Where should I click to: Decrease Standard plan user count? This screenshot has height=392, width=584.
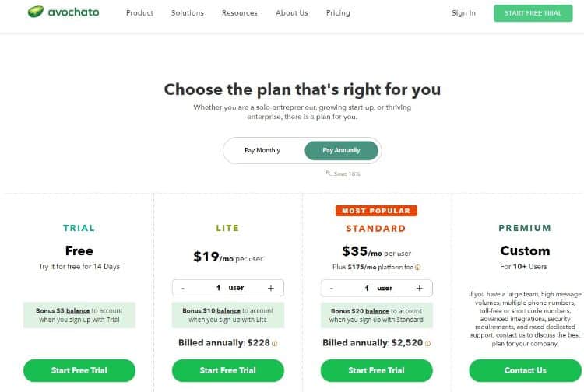pos(332,288)
